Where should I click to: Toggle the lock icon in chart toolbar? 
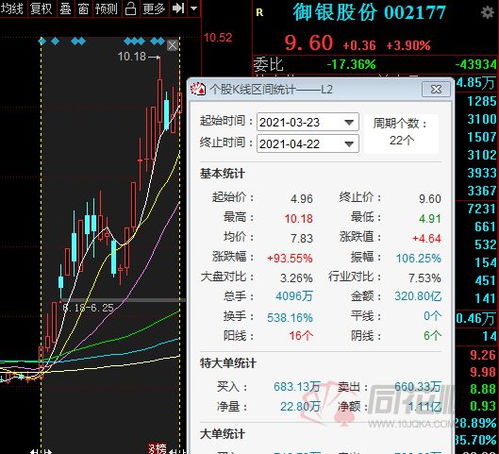tap(130, 8)
